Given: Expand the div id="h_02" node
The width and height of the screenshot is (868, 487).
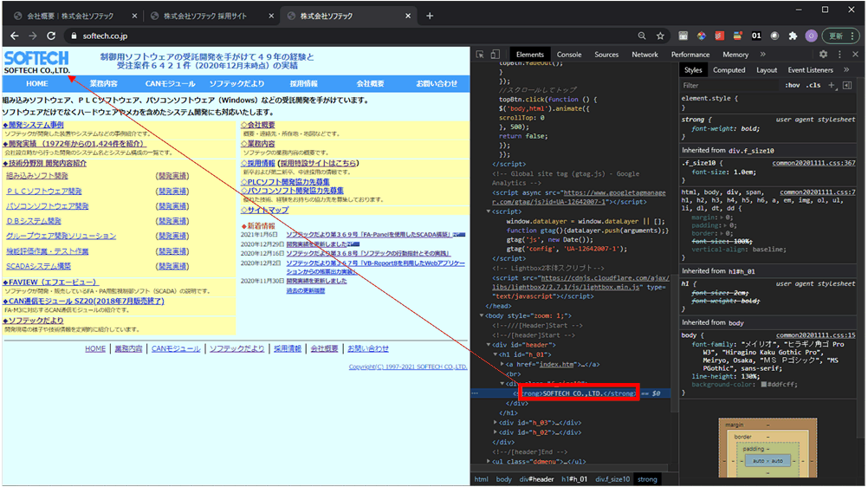Looking at the screenshot, I should [x=495, y=432].
